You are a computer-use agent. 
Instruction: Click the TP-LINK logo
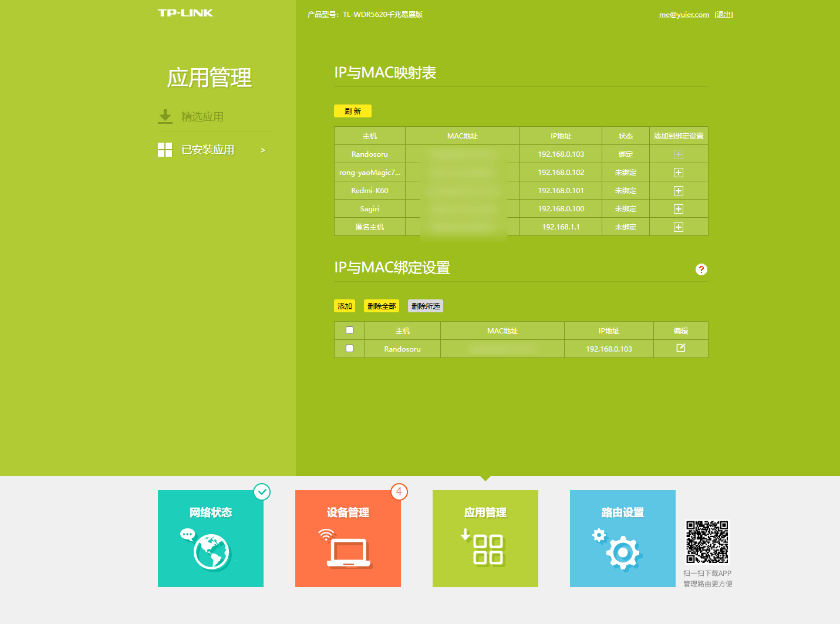(185, 13)
